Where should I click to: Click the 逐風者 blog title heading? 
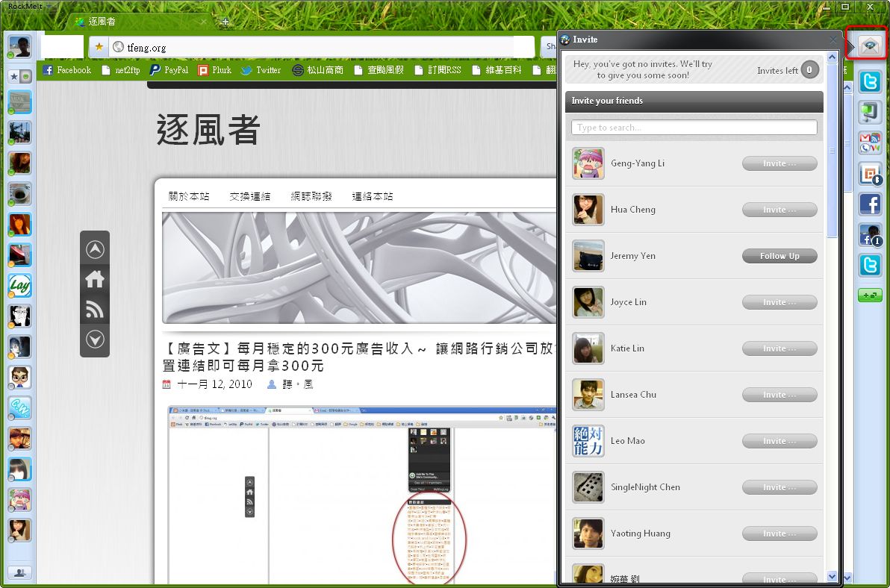tap(208, 130)
